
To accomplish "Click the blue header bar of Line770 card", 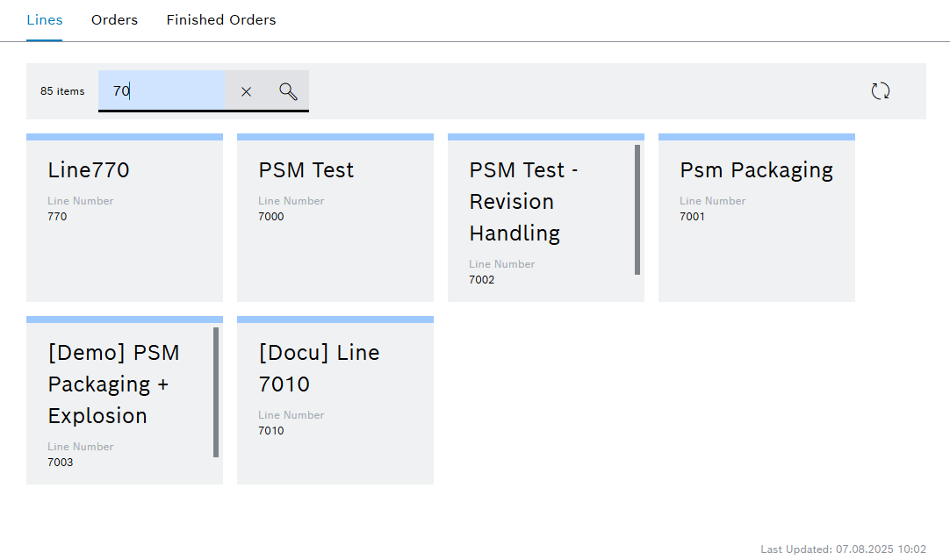I will pyautogui.click(x=125, y=137).
